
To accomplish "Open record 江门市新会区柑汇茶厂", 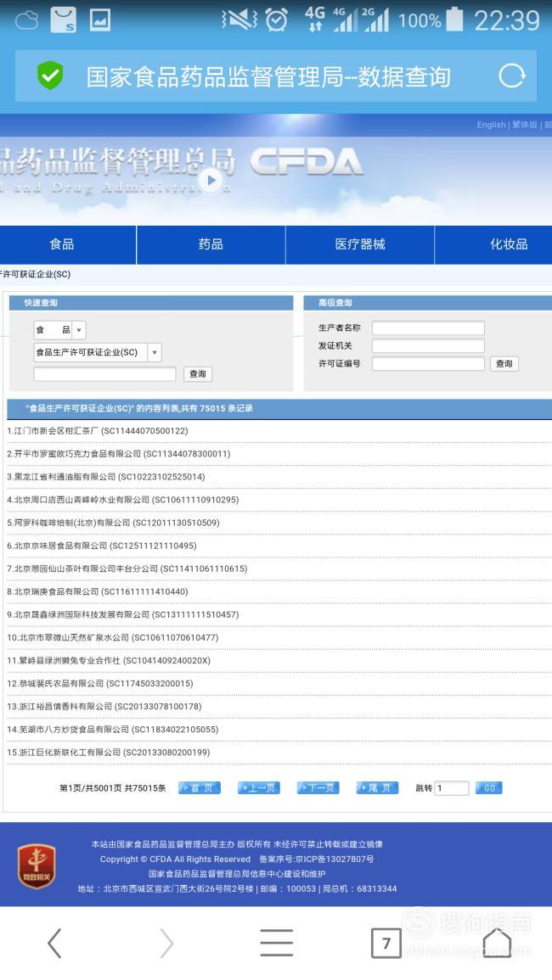I will [x=98, y=431].
